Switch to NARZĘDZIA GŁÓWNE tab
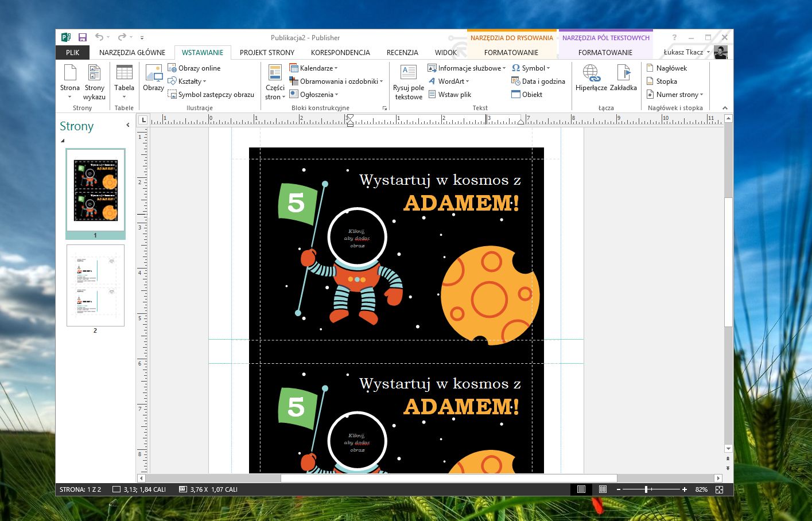This screenshot has width=812, height=521. tap(132, 52)
